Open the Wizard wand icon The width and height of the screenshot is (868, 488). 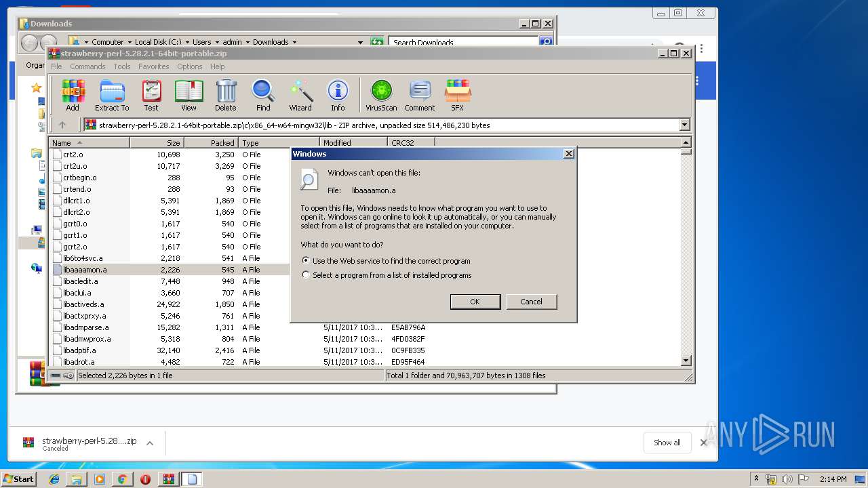(x=300, y=96)
